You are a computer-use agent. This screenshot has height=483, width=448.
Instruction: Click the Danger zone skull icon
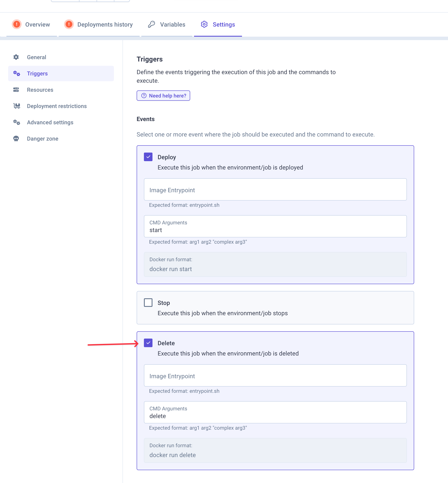[x=16, y=138]
